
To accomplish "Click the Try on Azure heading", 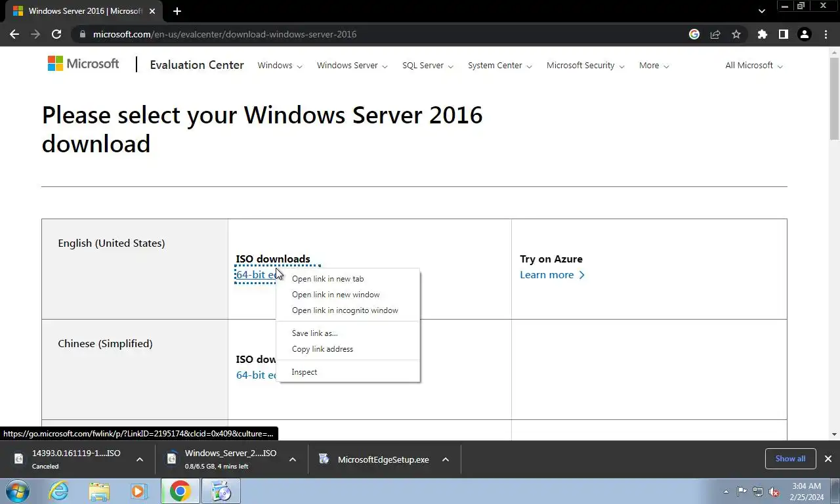I will tap(551, 259).
